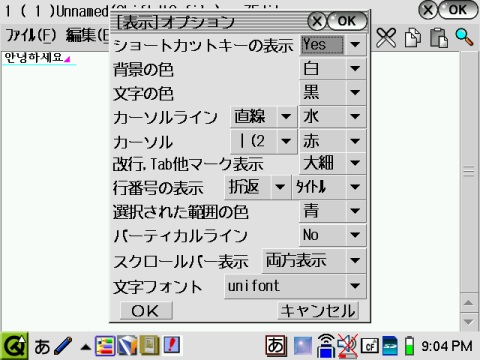Image resolution: width=480 pixels, height=360 pixels.
Task: Open the ファイル(F) menu
Action: pos(31,35)
